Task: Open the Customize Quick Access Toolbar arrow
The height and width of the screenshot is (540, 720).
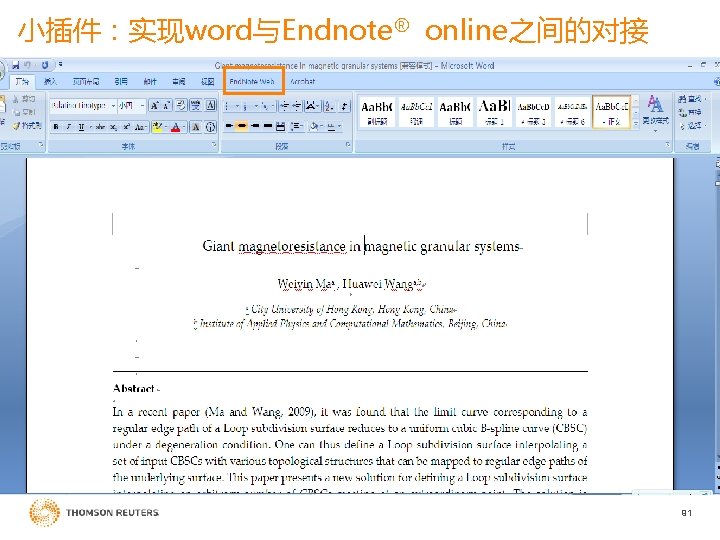Action: coord(60,65)
